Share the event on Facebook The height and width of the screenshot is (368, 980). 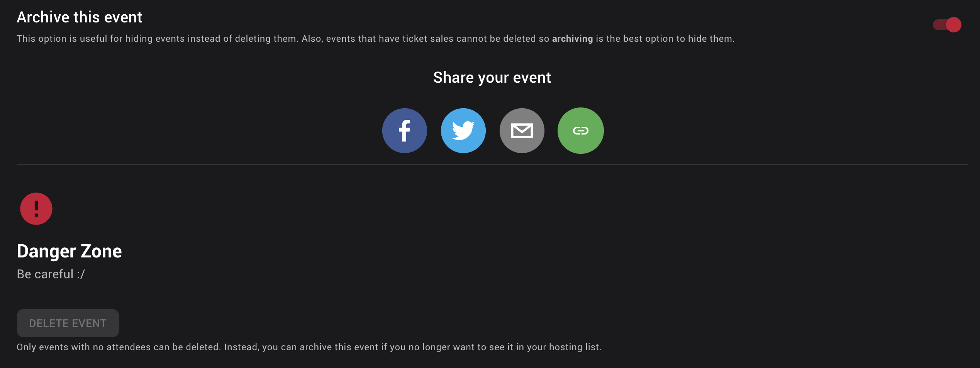[x=404, y=131]
